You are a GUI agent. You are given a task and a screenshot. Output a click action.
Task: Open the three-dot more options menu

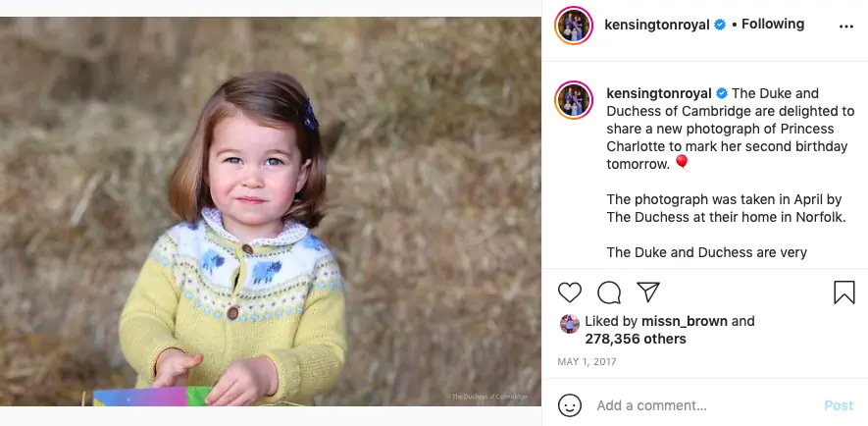pos(847,26)
